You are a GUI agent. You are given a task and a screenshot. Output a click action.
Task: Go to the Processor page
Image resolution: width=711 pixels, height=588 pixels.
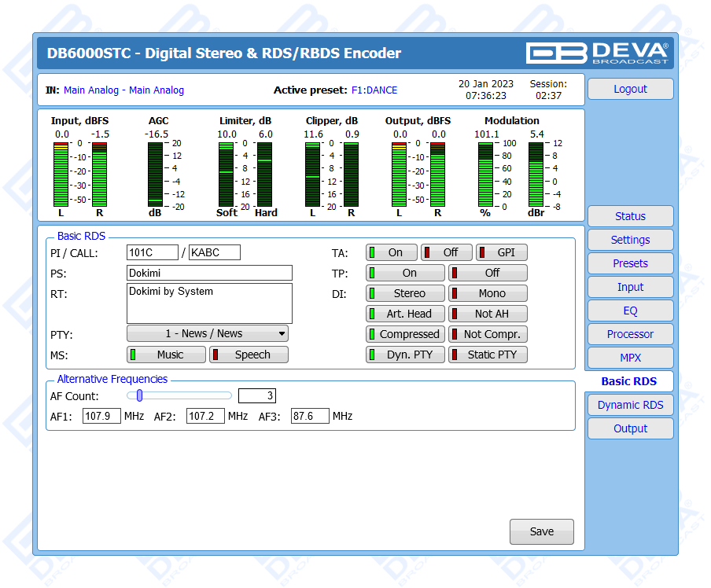630,334
